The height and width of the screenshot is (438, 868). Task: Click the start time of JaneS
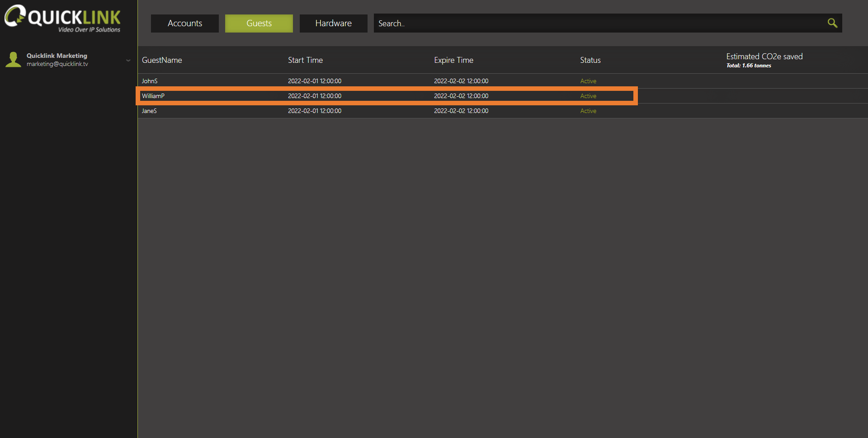click(315, 111)
